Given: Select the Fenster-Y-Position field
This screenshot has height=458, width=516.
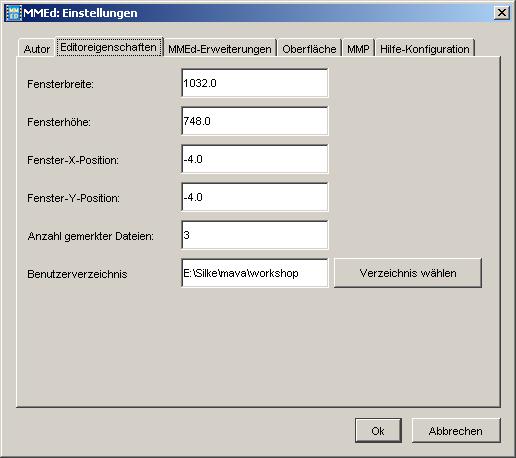Looking at the screenshot, I should 255,197.
